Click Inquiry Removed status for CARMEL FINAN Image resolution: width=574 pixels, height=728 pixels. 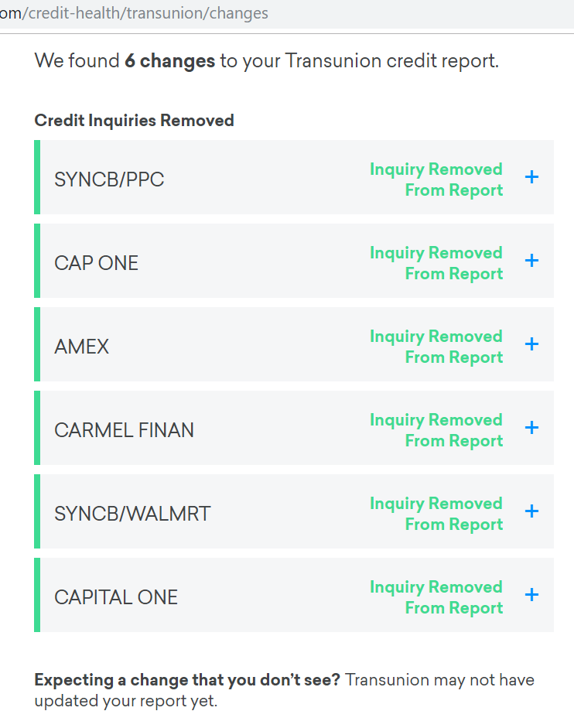pos(436,430)
